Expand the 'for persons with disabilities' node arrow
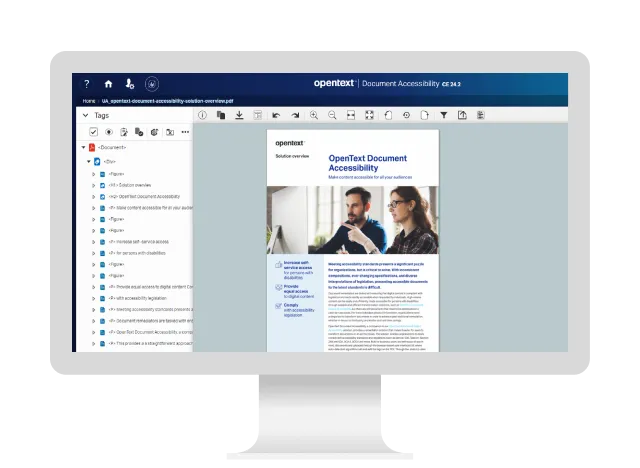Viewport: 640px width, 468px height. tap(93, 253)
